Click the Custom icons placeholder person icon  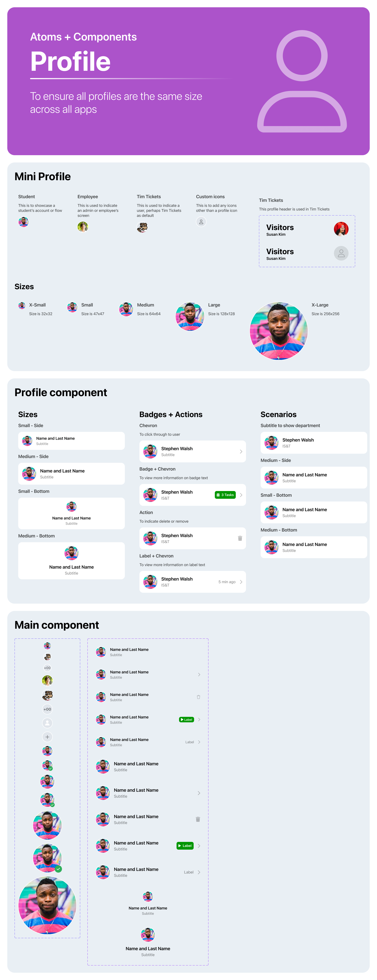pos(201,222)
